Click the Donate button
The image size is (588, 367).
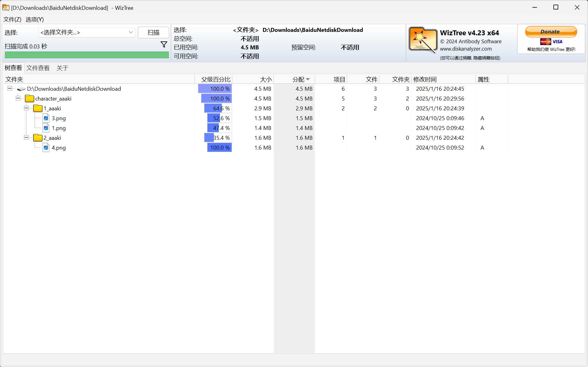click(x=551, y=32)
